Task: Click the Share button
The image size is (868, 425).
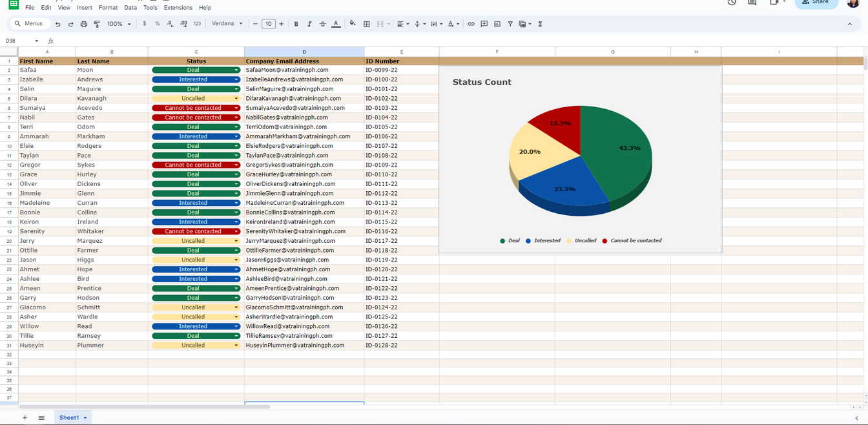Action: click(816, 3)
